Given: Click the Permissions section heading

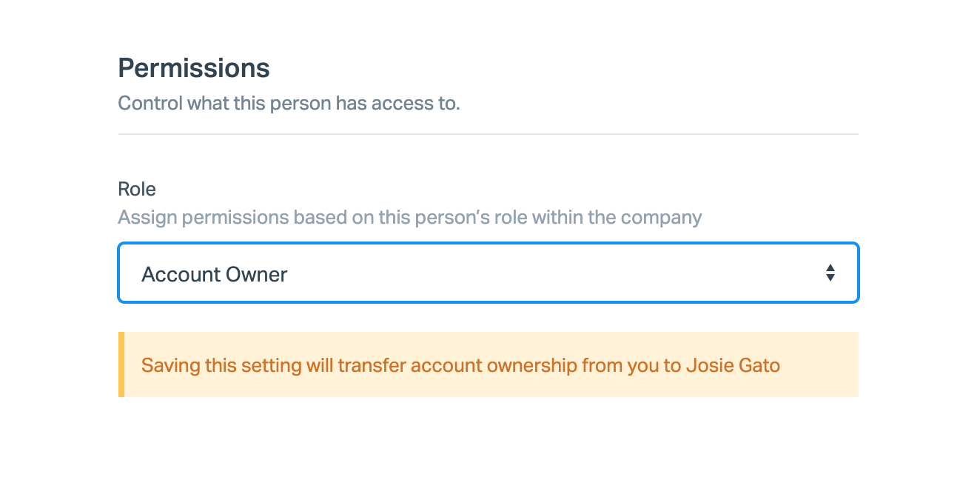Looking at the screenshot, I should pos(194,68).
